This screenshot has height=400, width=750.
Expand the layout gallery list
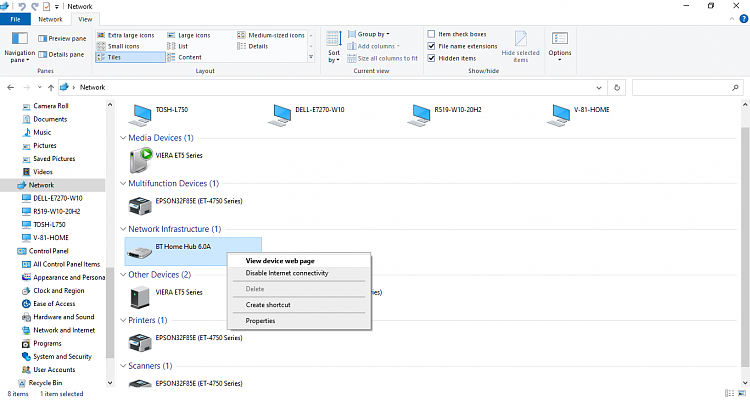(311, 57)
